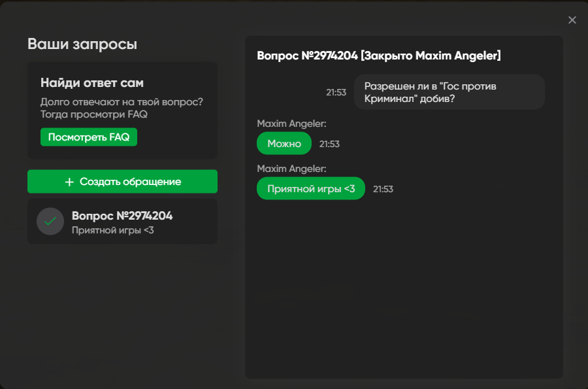Click text Долго отвечают на твой вопрос?

pos(122,102)
